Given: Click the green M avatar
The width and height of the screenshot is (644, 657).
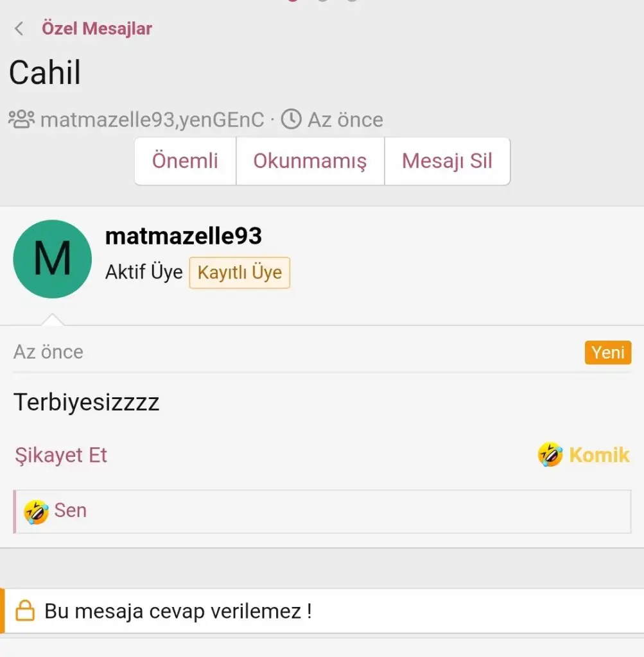Looking at the screenshot, I should pos(53,259).
